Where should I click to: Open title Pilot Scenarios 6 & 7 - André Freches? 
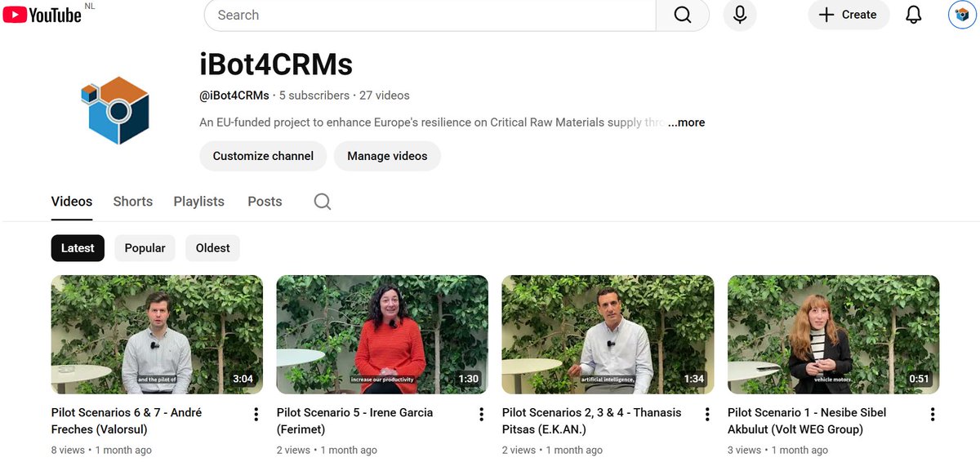pos(127,421)
